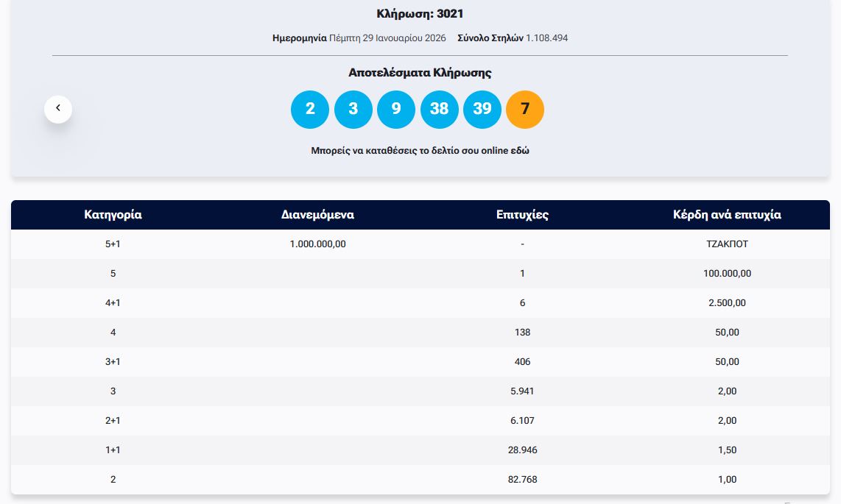Click the blue ball numbered 39
The height and width of the screenshot is (504, 841).
[482, 109]
